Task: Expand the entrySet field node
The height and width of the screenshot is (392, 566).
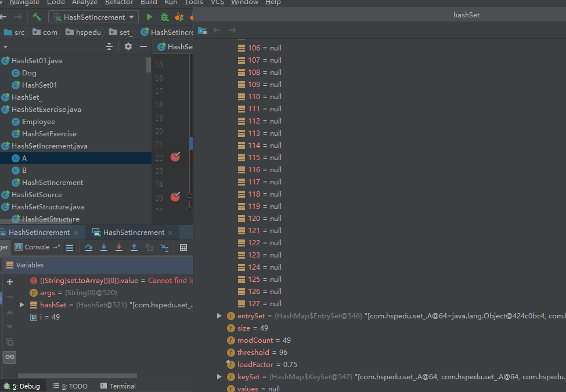Action: point(219,316)
